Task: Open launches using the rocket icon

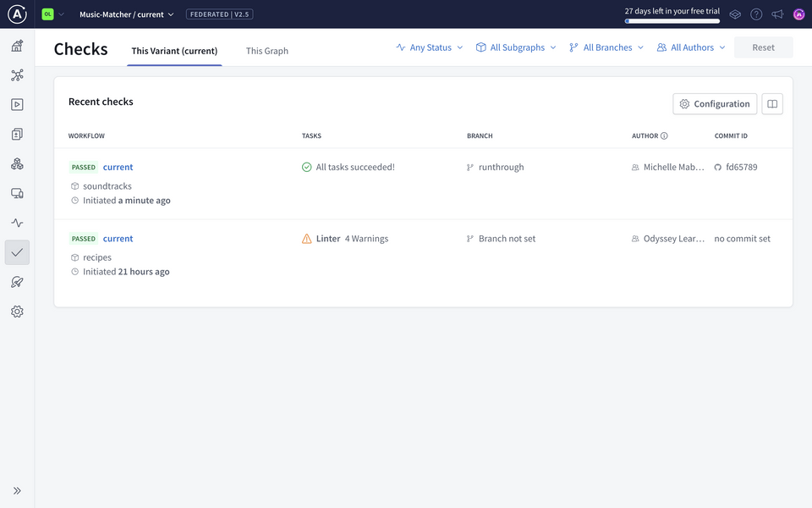Action: (x=16, y=281)
